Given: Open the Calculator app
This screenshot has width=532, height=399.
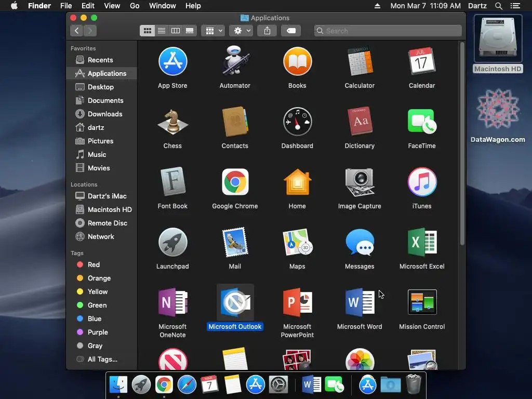Looking at the screenshot, I should [360, 61].
